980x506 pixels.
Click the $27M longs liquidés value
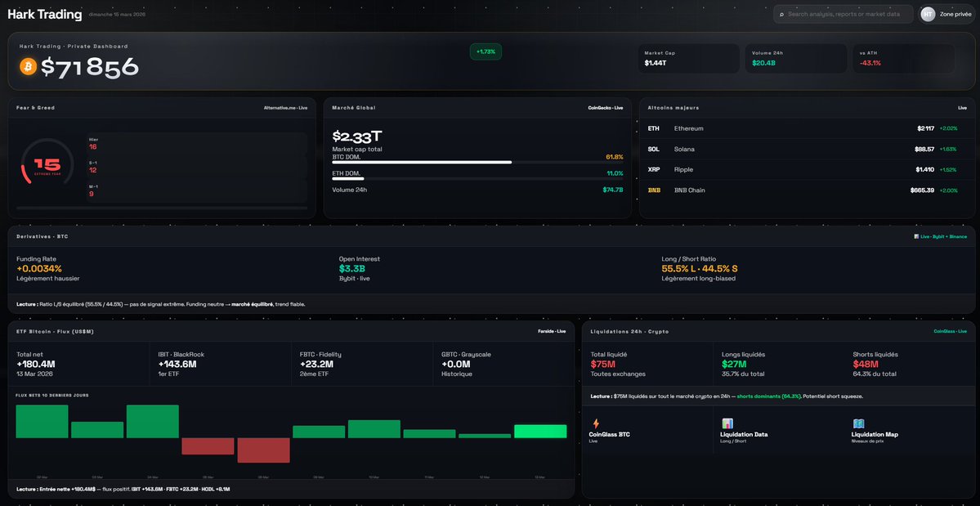coord(734,365)
